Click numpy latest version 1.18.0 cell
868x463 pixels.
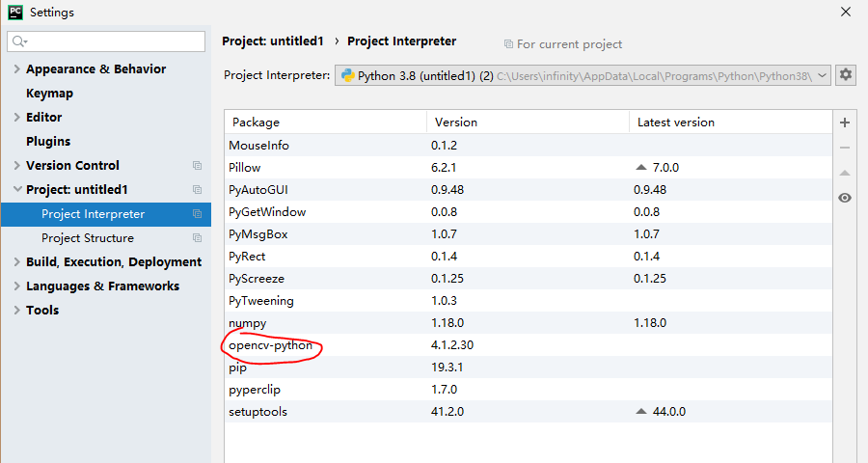pyautogui.click(x=650, y=322)
